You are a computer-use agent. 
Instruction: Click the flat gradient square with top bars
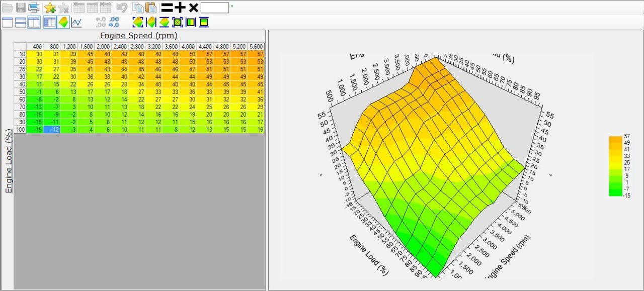point(204,22)
